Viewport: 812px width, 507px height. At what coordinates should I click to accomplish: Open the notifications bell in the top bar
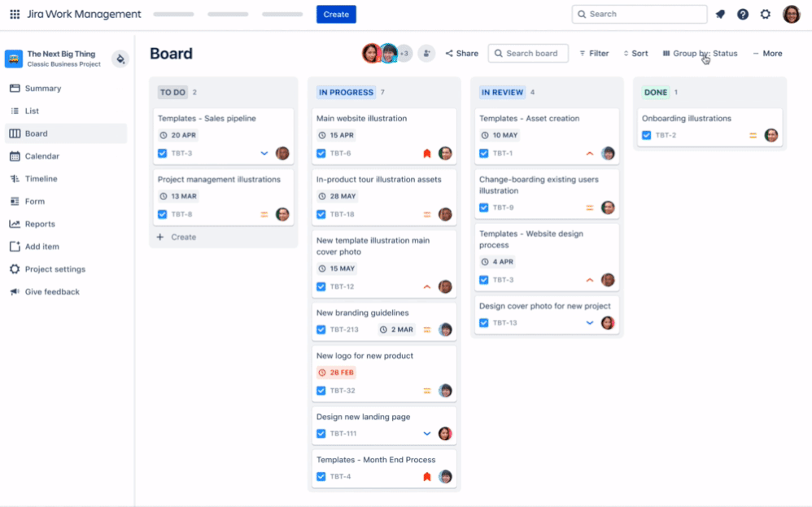(720, 14)
